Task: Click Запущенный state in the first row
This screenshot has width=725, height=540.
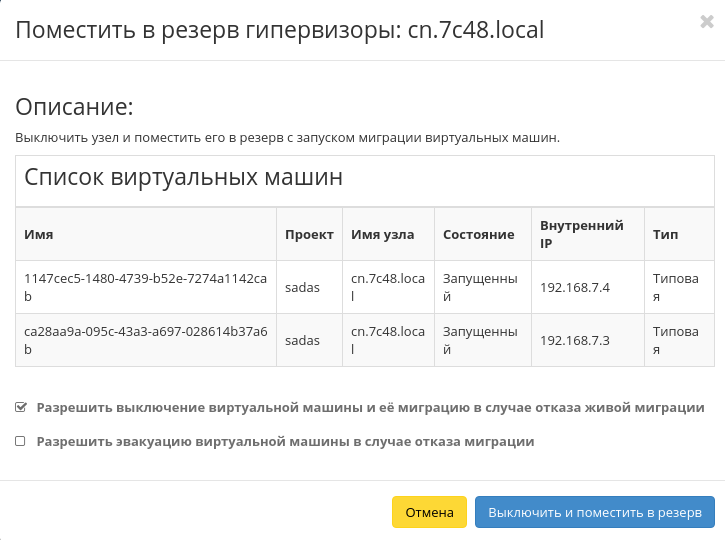Action: (480, 287)
